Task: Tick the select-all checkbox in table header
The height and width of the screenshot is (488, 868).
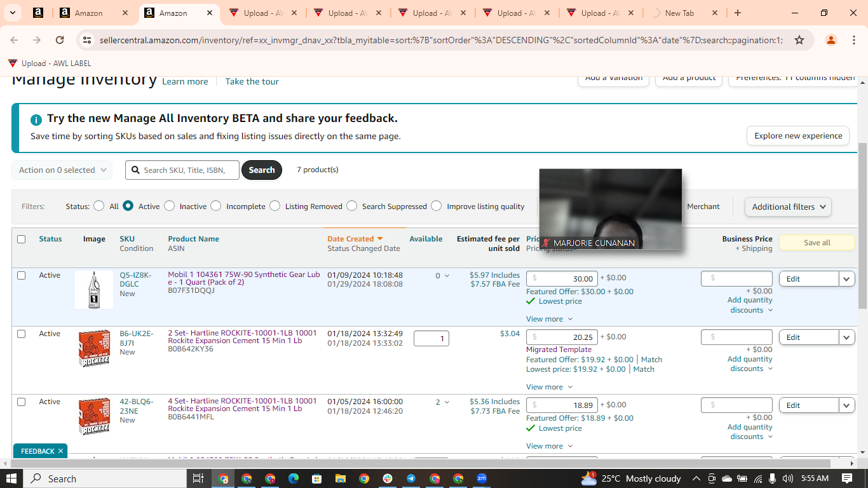Action: (x=21, y=239)
